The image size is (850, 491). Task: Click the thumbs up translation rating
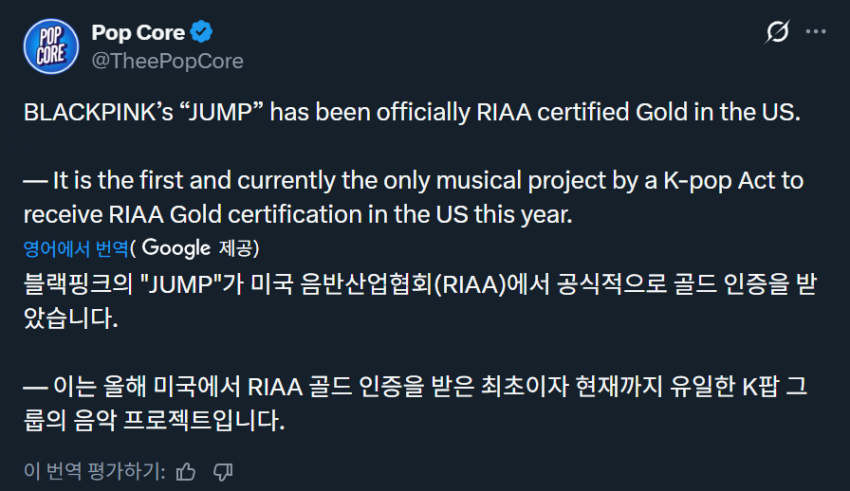tap(186, 470)
